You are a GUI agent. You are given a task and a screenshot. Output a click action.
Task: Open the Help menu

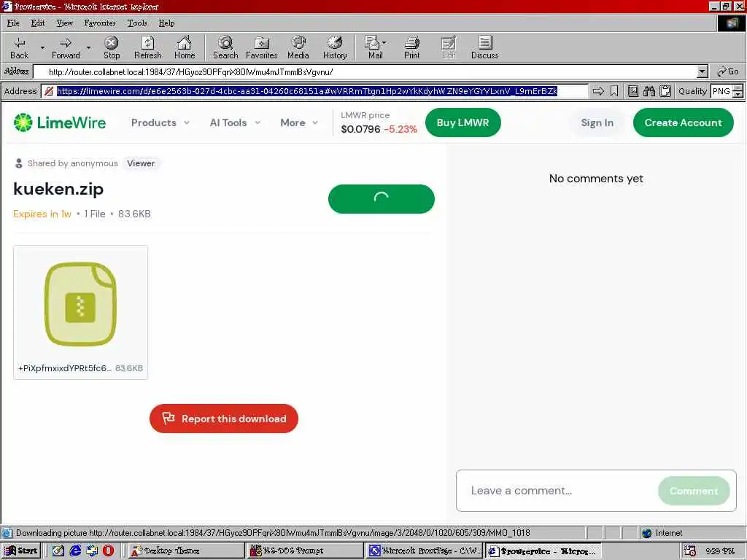166,23
